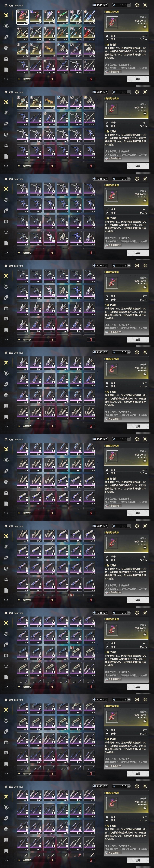Open the demon-mask echoes category in topmost sidebar
This screenshot has width=154, height=868.
(6, 26)
